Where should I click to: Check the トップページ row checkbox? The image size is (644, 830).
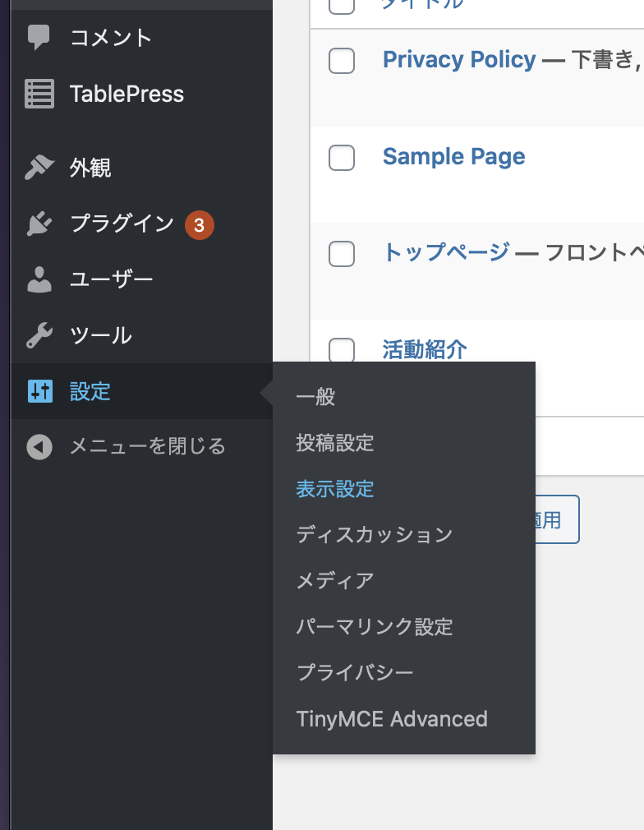click(342, 254)
